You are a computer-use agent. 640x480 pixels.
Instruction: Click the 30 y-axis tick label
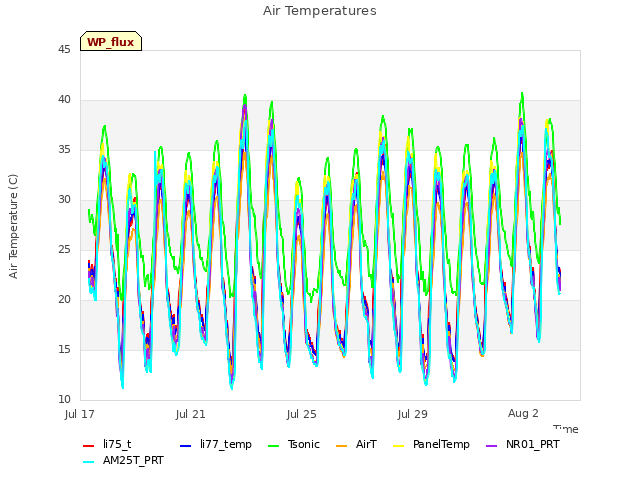point(64,200)
